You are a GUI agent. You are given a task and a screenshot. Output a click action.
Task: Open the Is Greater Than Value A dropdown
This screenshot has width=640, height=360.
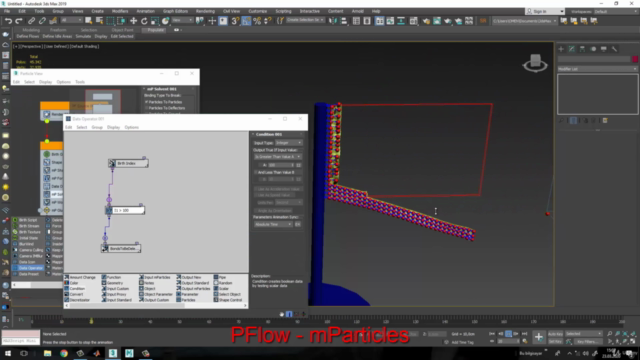pos(278,157)
